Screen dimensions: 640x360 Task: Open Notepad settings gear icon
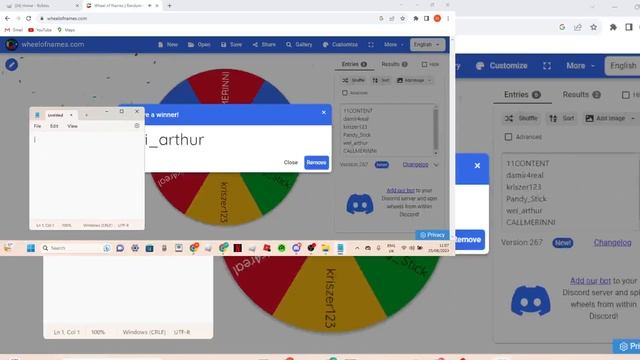pos(137,126)
